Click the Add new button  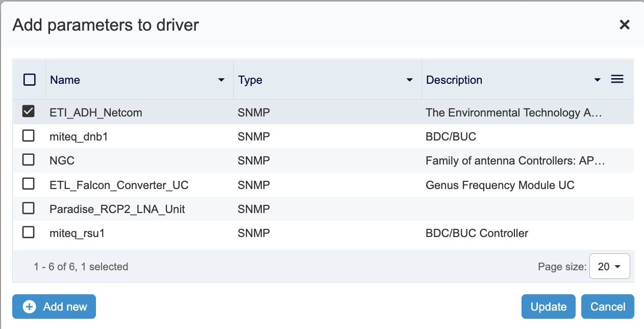point(54,307)
